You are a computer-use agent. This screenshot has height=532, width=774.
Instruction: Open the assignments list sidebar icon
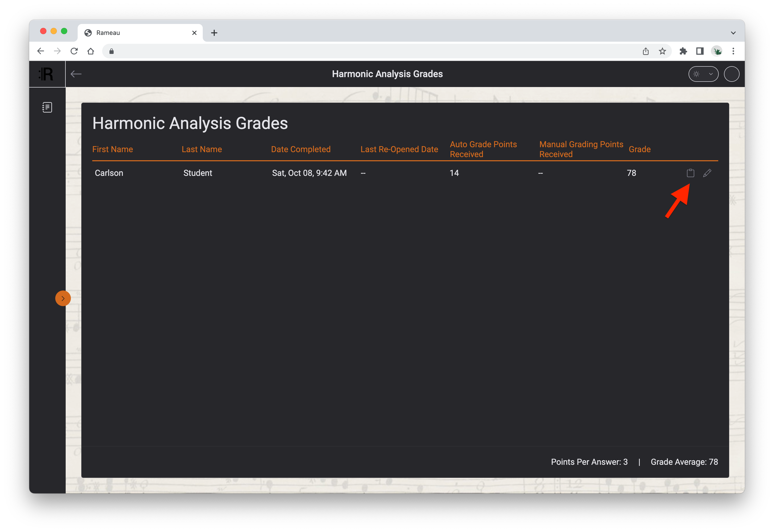(x=47, y=107)
